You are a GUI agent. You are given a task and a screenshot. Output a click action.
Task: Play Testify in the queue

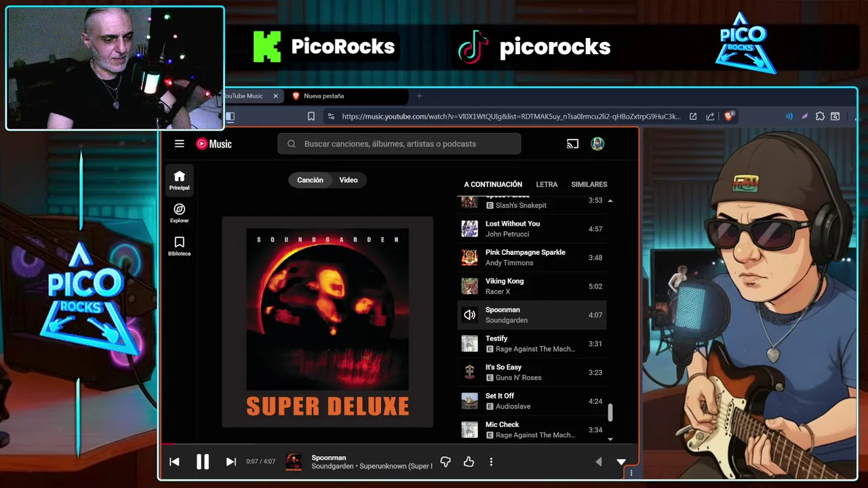coord(532,344)
